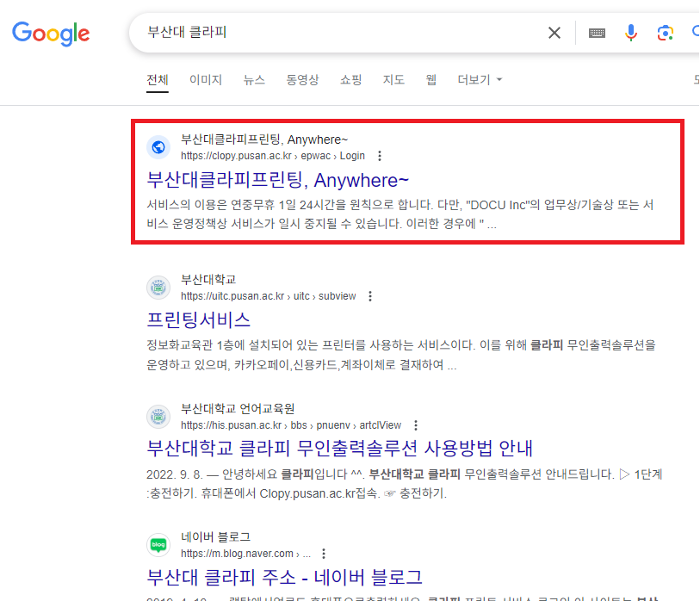The image size is (700, 601).
Task: Start voice search with microphone
Action: (631, 33)
